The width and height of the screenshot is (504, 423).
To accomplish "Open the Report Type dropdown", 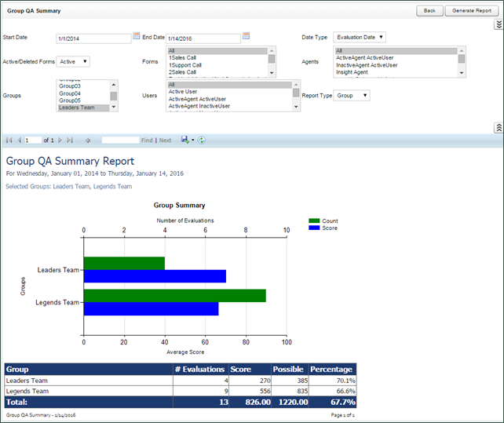I will pos(354,95).
